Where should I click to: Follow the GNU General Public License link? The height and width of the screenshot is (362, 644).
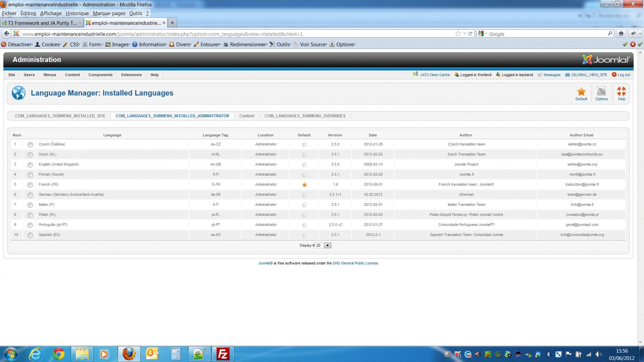pos(355,263)
